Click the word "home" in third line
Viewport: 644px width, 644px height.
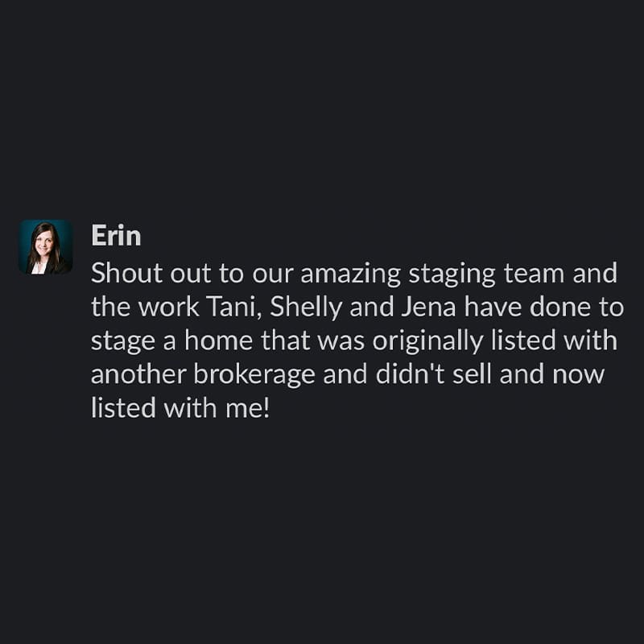point(218,341)
